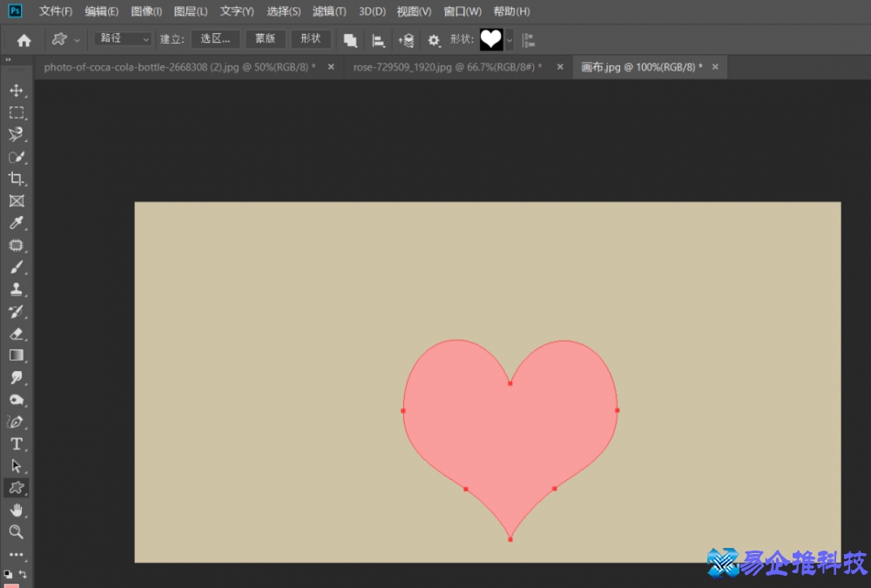This screenshot has height=588, width=871.
Task: Select the Horizontal Type tool
Action: pos(17,443)
